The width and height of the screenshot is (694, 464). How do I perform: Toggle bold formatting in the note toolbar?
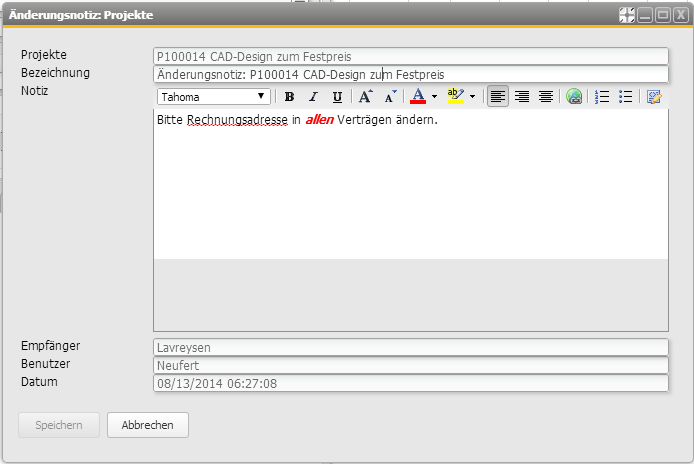pyautogui.click(x=289, y=97)
